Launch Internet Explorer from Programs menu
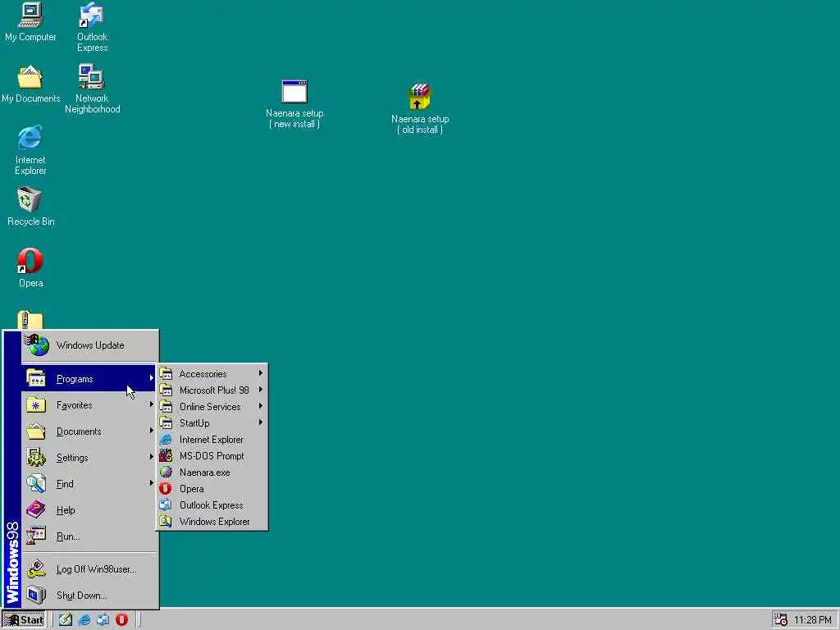 tap(212, 440)
